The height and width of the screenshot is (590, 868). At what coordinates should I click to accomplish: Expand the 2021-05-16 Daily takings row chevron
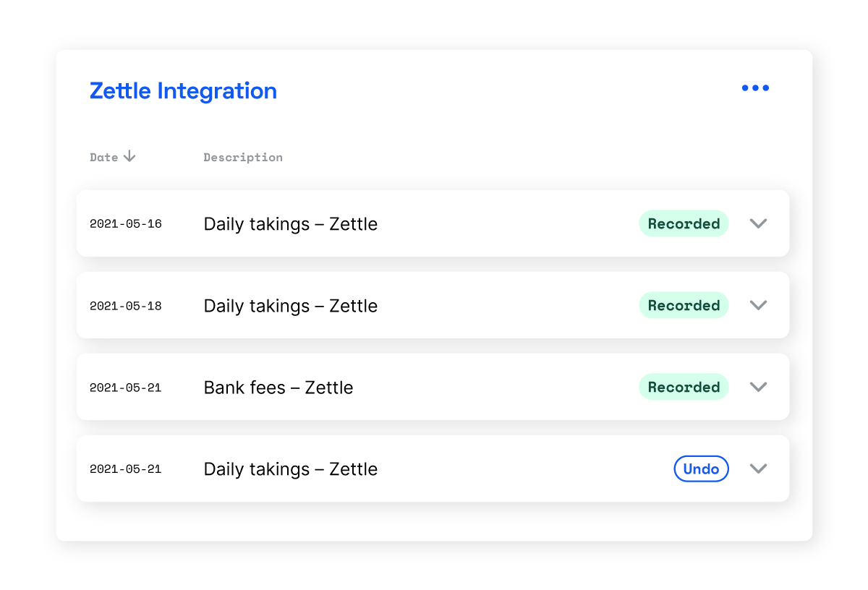(x=758, y=223)
